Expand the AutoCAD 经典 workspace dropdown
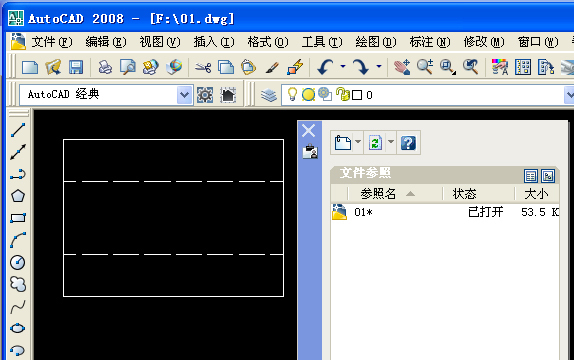 (x=184, y=95)
